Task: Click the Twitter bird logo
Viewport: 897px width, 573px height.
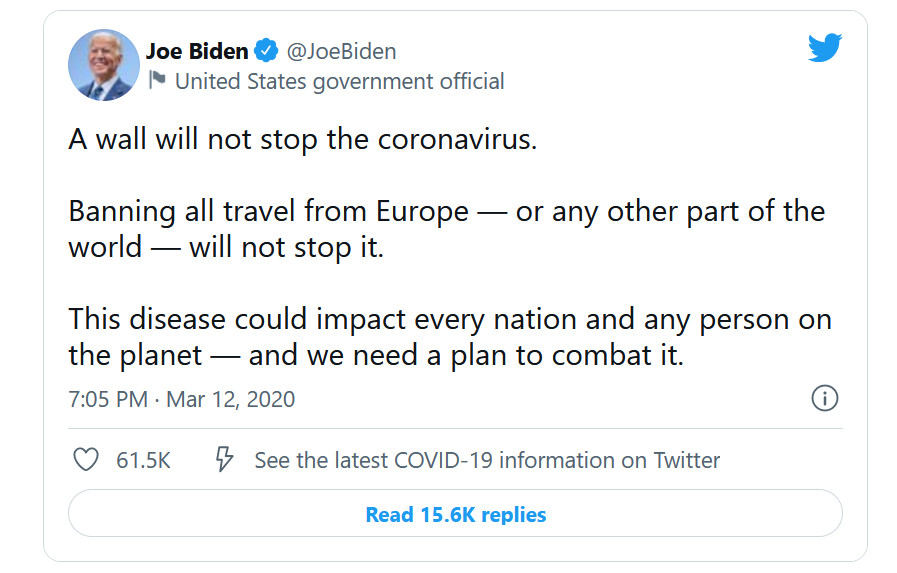Action: tap(824, 48)
